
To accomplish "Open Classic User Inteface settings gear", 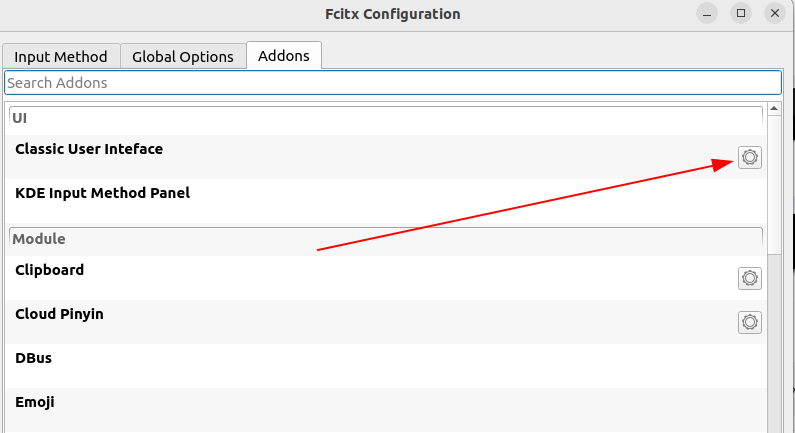I will 749,157.
